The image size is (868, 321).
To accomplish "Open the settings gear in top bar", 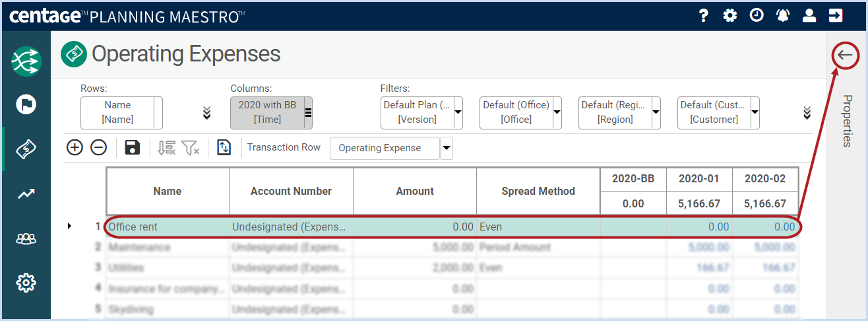I will [x=730, y=15].
